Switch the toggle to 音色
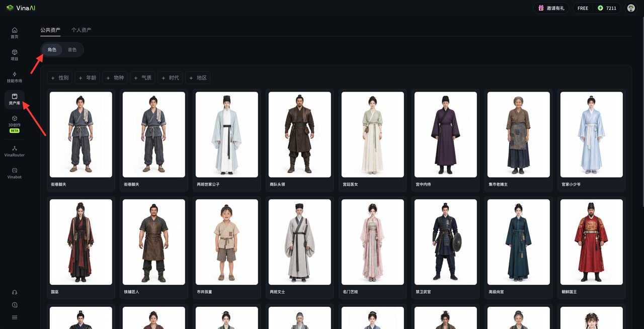Screen dimensions: 644x329 click(72, 50)
